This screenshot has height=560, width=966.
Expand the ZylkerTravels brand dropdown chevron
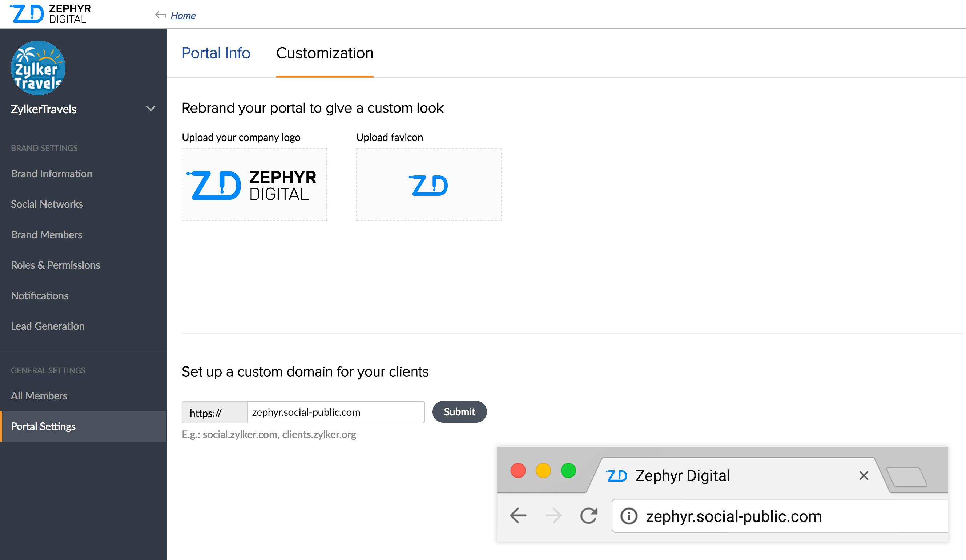[x=151, y=109]
